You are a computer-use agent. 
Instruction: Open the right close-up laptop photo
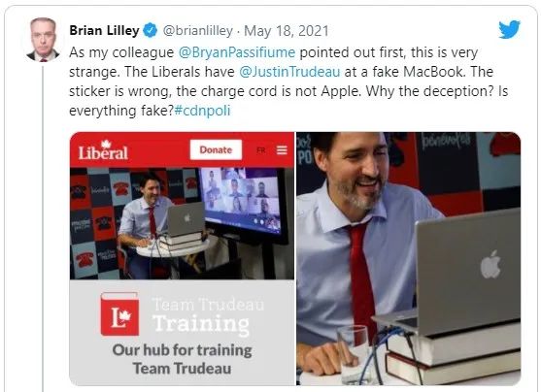point(409,258)
